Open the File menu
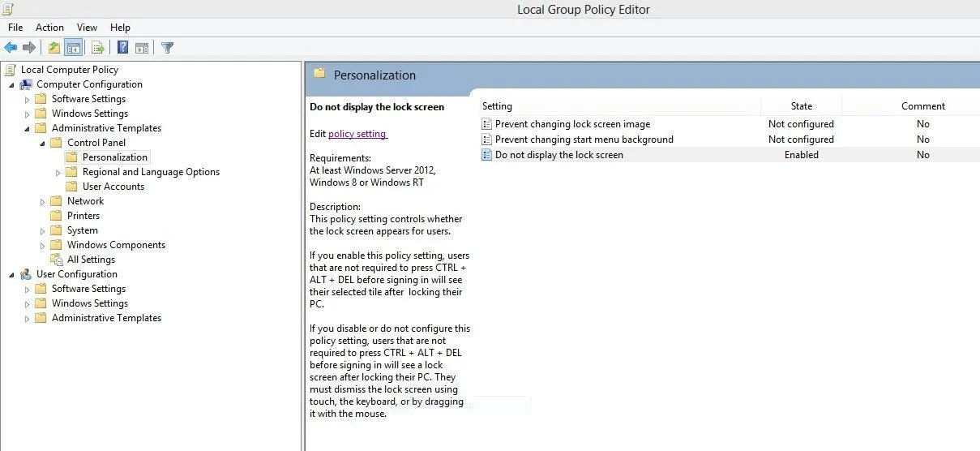The width and height of the screenshot is (980, 451). 15,28
